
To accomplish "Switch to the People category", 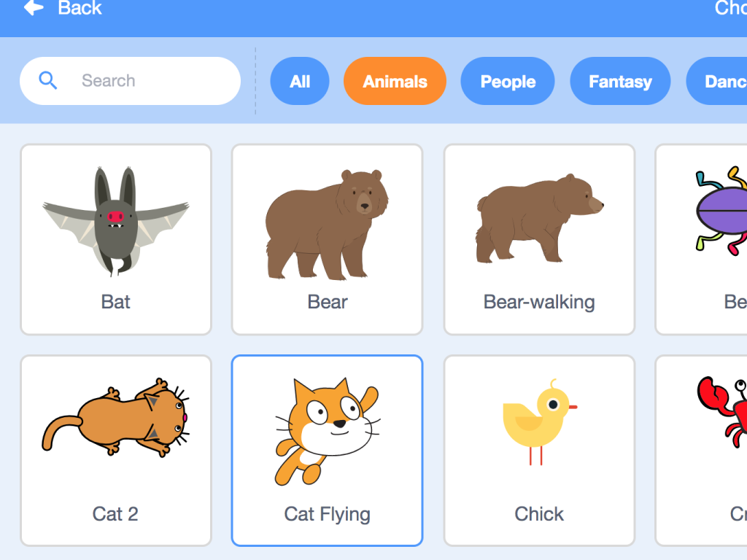I will click(x=508, y=81).
